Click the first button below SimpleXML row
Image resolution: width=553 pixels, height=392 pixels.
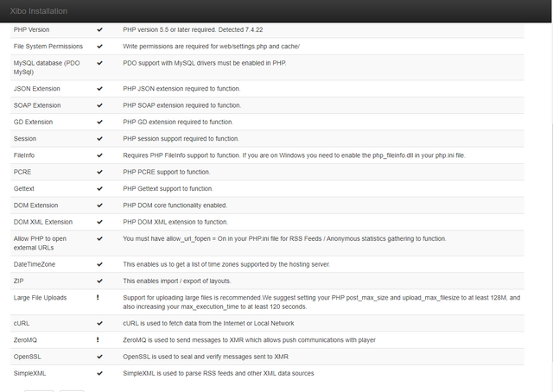tap(39, 390)
